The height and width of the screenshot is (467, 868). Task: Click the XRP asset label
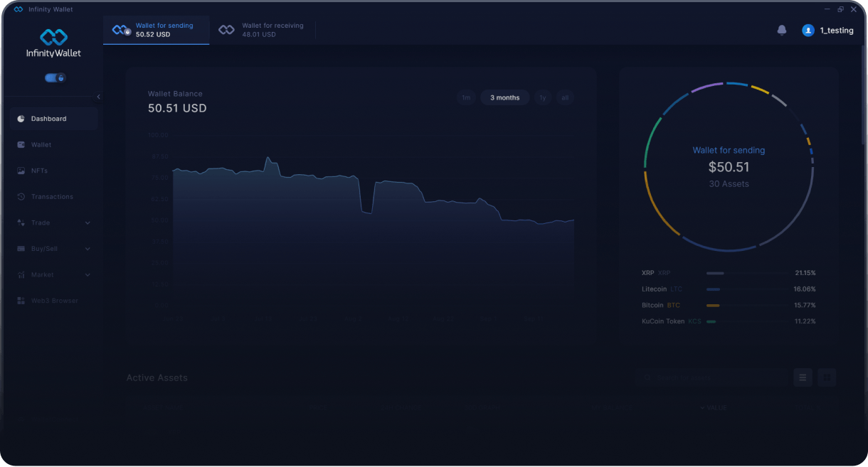coord(656,273)
